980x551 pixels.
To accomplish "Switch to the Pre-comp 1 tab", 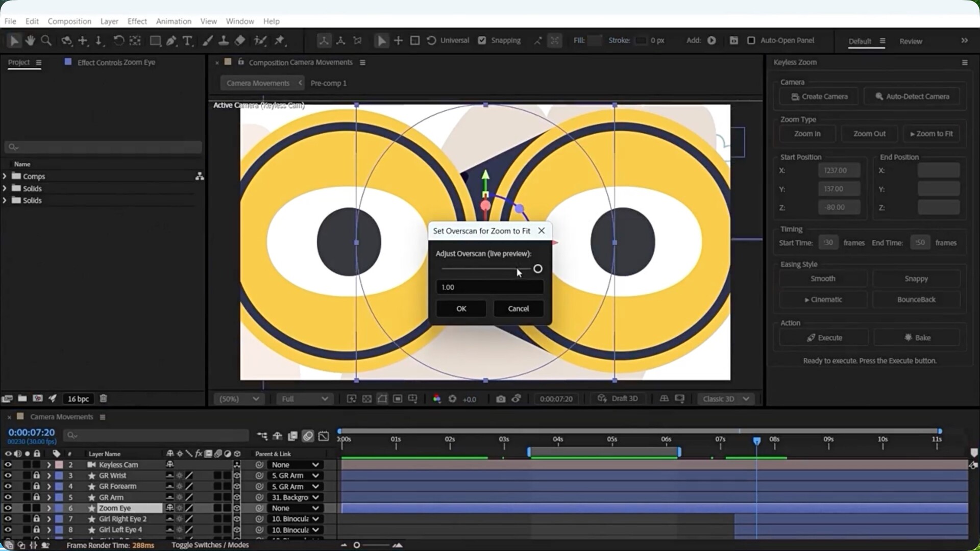I will click(328, 83).
